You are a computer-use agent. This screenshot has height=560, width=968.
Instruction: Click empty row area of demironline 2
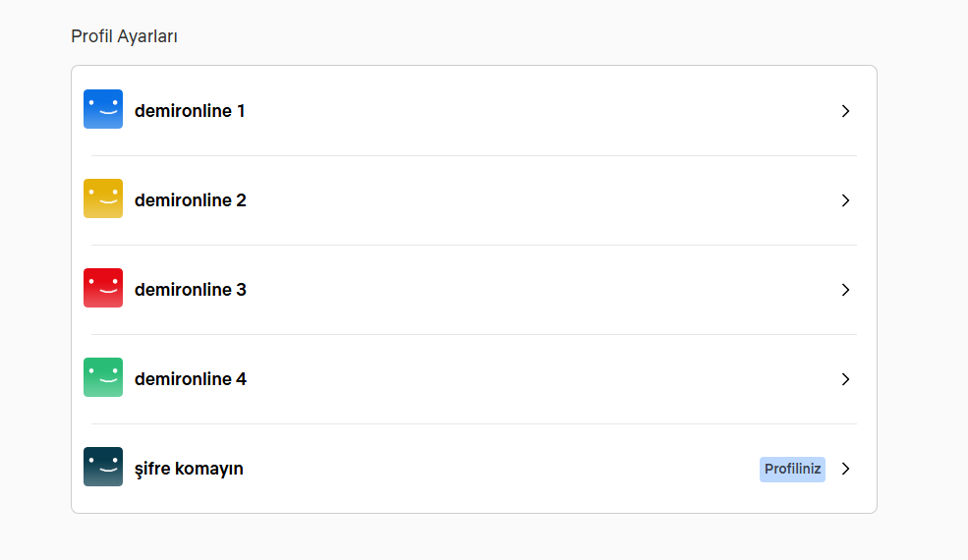(x=543, y=200)
